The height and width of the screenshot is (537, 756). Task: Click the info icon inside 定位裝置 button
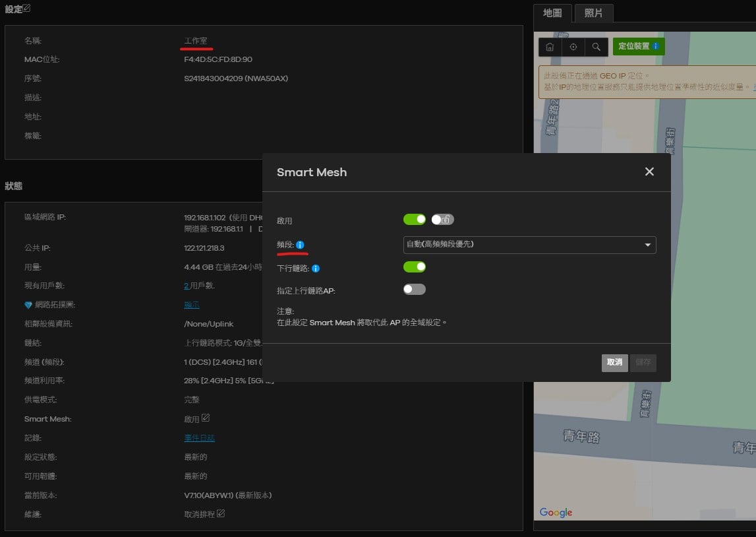point(656,46)
